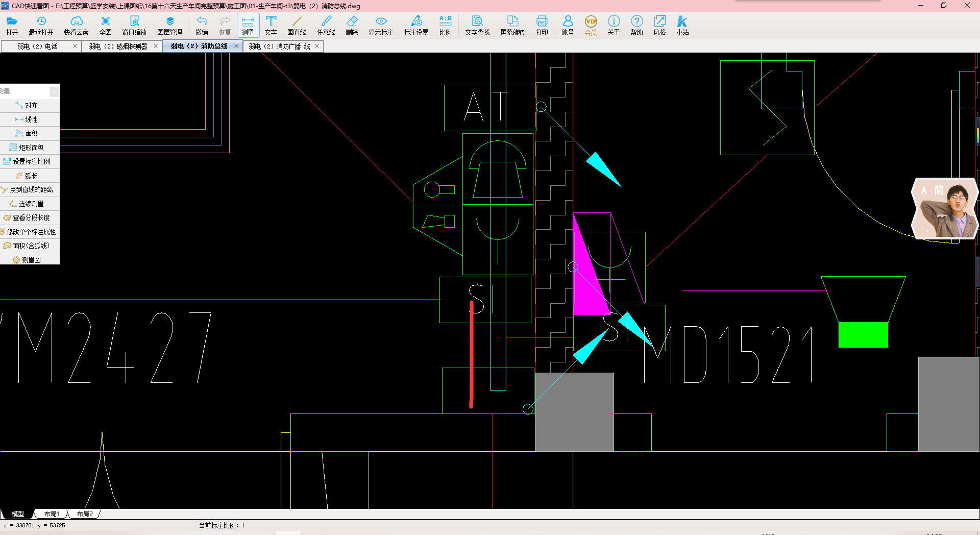Screen dimensions: 980x535
Task: Close the 消防广播线 tab
Action: pyautogui.click(x=317, y=46)
